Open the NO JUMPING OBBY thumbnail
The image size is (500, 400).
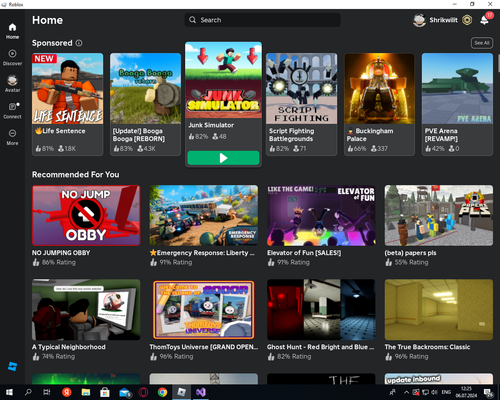(86, 215)
